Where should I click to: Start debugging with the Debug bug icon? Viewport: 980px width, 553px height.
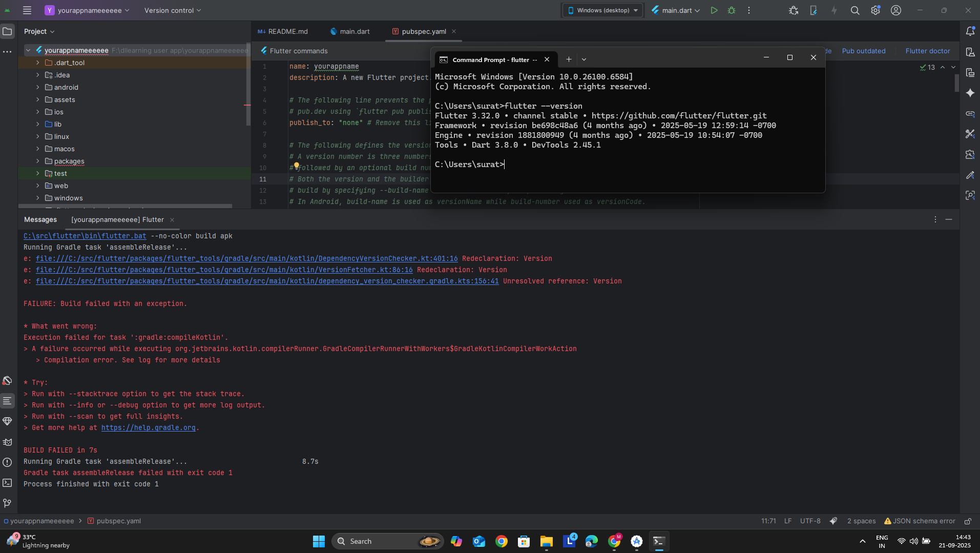tap(732, 10)
